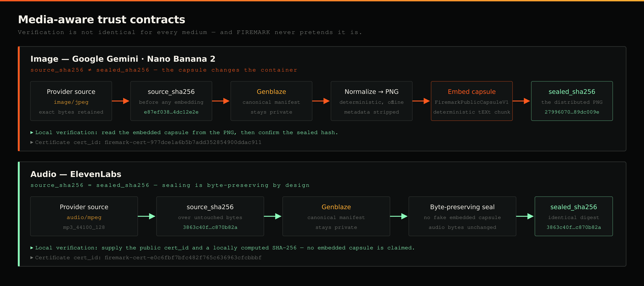
Task: Select the orange 'Embed capsule' heading
Action: 472,92
